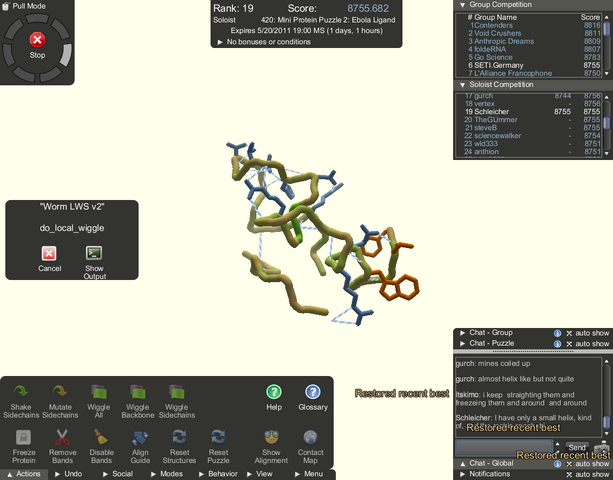Collapse the Soloist Competition panel

click(x=462, y=85)
